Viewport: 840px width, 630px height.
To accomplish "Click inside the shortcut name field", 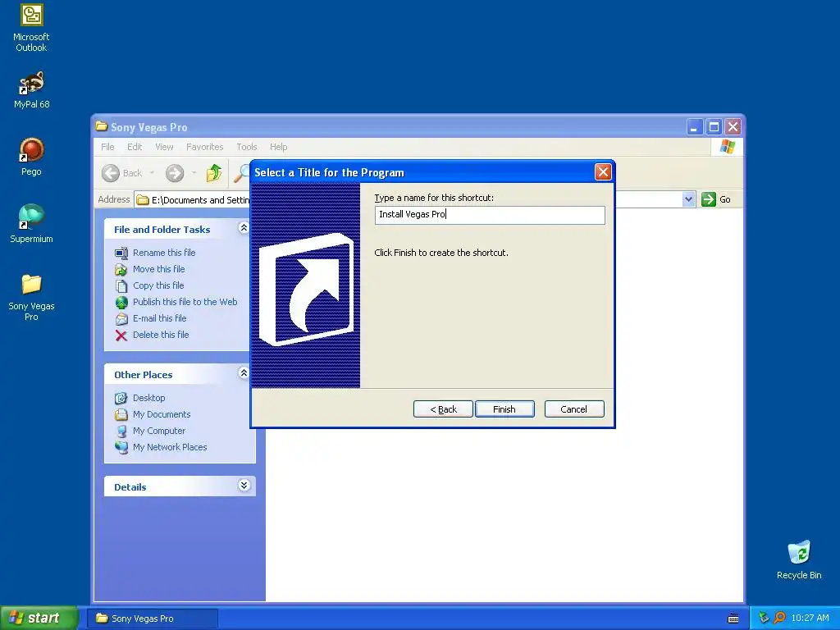I will tap(490, 215).
